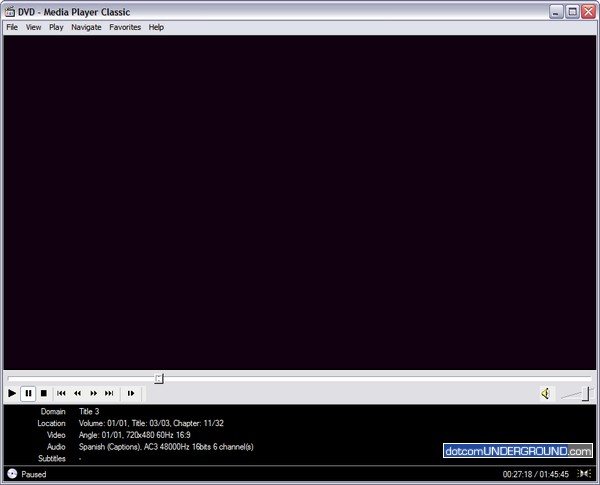Stop playback with the Stop button
The width and height of the screenshot is (600, 485).
(44, 393)
